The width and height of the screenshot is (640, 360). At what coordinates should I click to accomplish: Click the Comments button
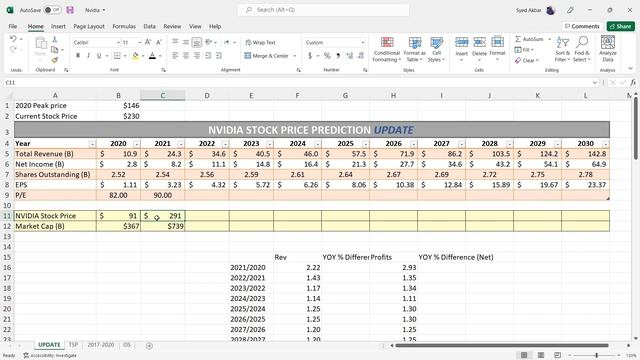tap(582, 26)
